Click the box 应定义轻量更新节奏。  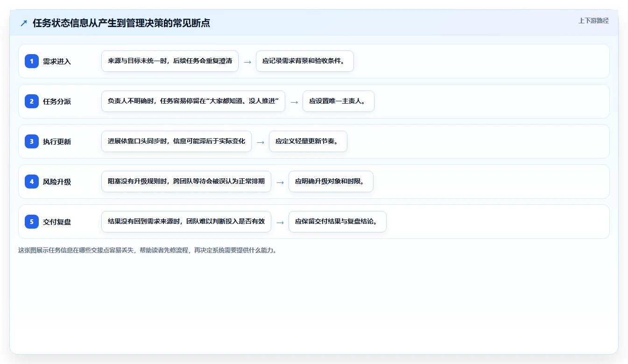[x=308, y=141]
